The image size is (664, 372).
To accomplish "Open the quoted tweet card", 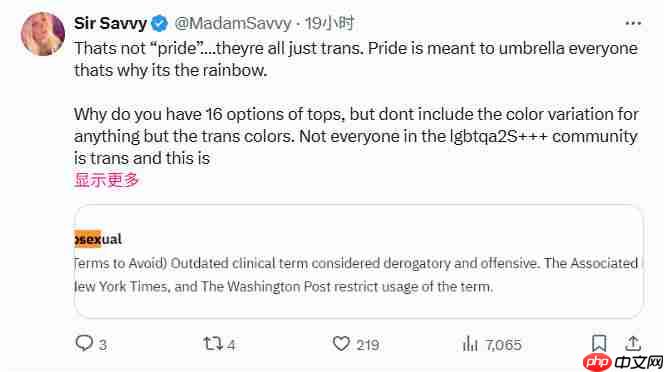I will tap(359, 261).
